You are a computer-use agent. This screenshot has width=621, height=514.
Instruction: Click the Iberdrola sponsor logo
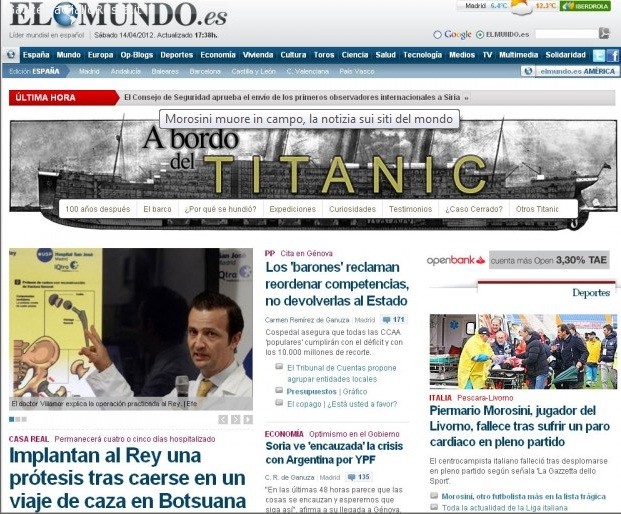(x=585, y=6)
